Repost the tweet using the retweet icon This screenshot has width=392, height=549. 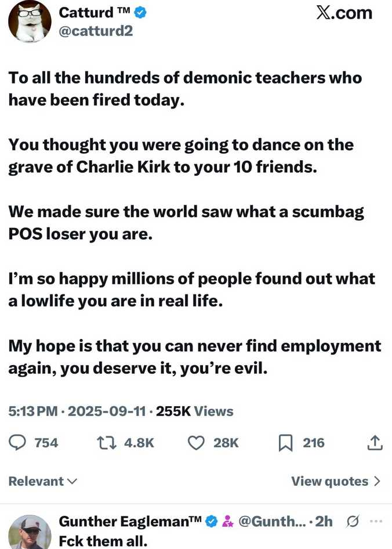(106, 443)
